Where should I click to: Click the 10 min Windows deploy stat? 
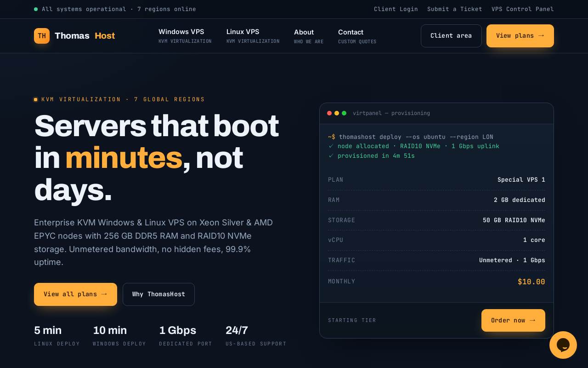tap(119, 336)
